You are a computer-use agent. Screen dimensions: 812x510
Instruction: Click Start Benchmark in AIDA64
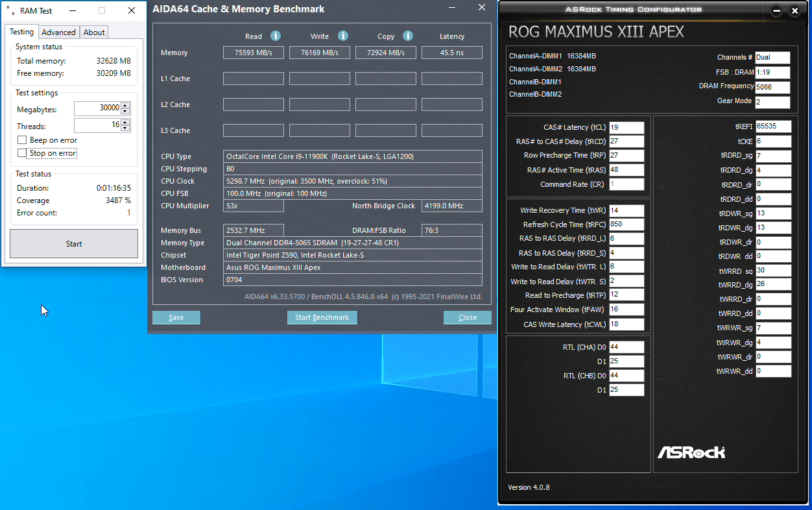[322, 317]
